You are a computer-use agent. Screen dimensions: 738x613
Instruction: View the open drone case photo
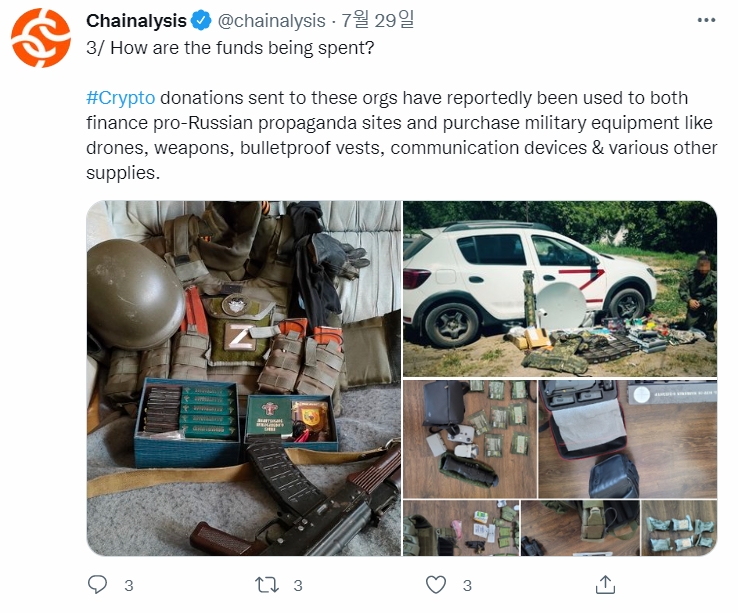[628, 439]
